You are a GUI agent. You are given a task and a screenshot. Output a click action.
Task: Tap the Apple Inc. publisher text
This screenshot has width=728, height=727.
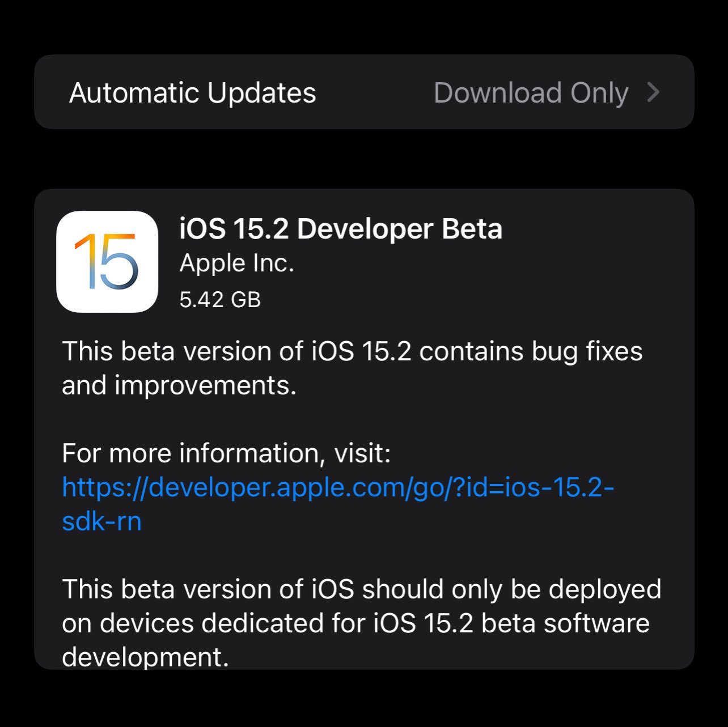tap(237, 263)
